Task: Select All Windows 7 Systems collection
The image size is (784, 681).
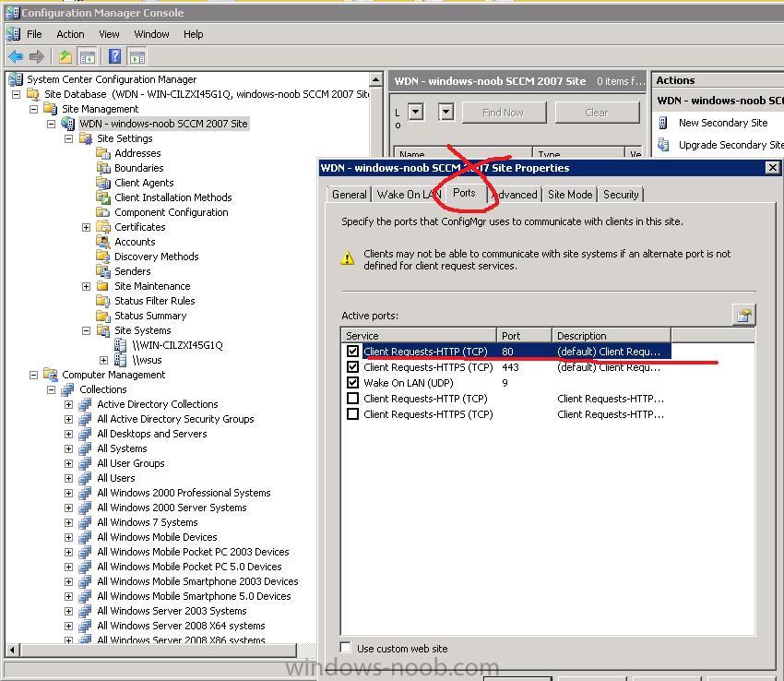Action: coord(148,522)
